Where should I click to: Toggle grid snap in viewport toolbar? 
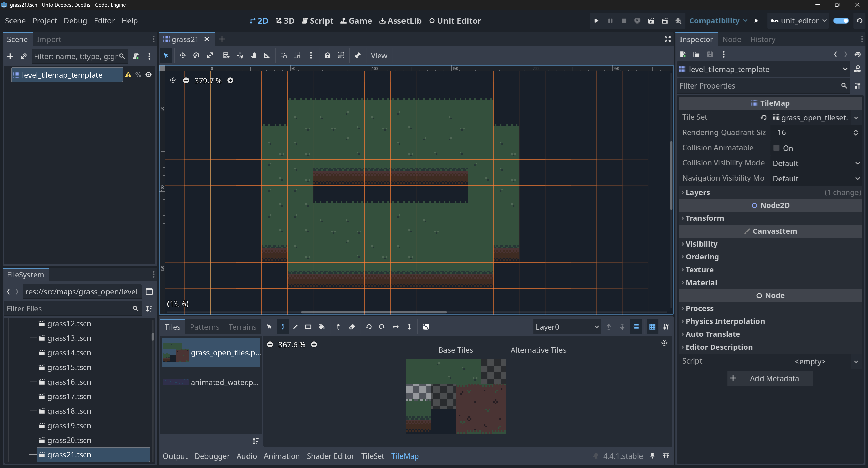[x=297, y=55]
